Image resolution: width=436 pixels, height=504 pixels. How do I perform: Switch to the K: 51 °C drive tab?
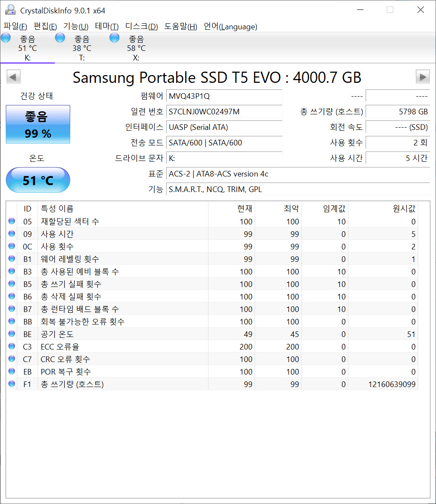tap(27, 48)
